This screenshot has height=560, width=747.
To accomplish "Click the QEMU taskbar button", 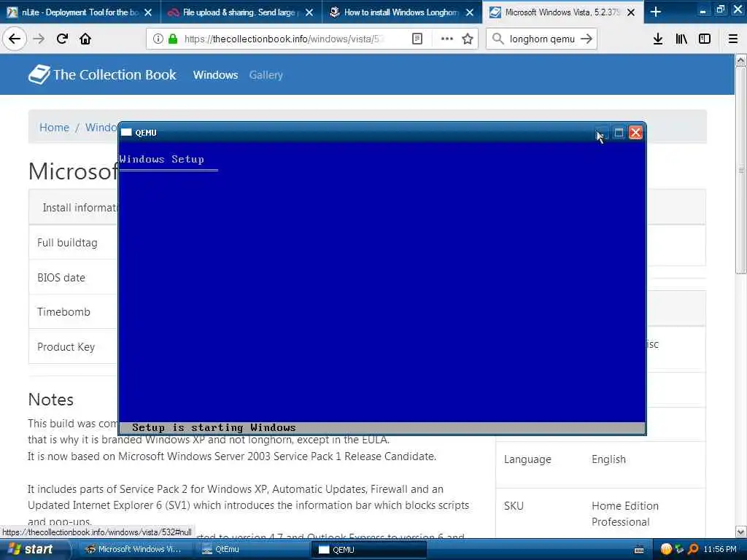I will (x=368, y=549).
